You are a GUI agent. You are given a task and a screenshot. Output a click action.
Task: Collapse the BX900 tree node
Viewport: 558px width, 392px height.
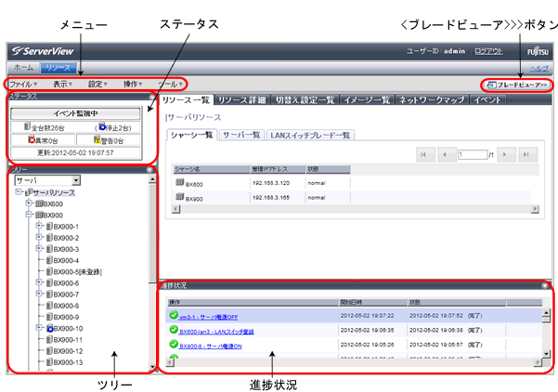point(29,215)
